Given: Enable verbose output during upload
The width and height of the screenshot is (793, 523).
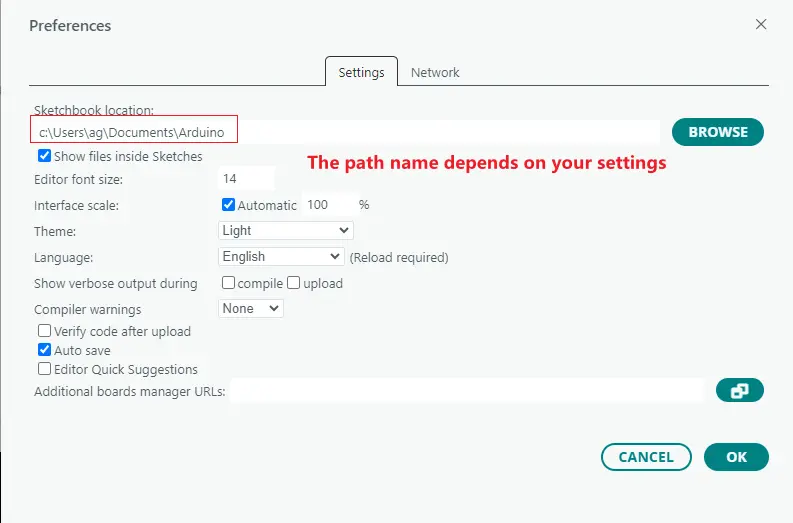Looking at the screenshot, I should (294, 283).
